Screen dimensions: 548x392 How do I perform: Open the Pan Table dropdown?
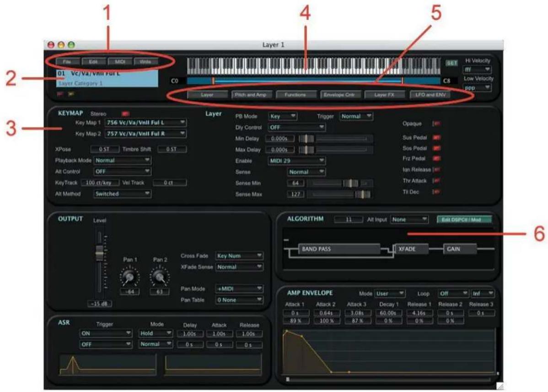coord(239,300)
